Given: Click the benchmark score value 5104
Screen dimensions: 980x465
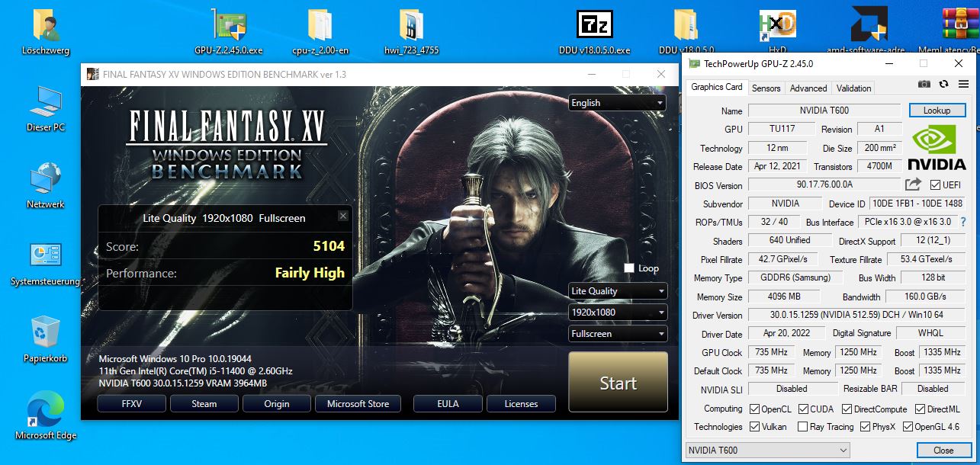Looking at the screenshot, I should click(x=329, y=245).
